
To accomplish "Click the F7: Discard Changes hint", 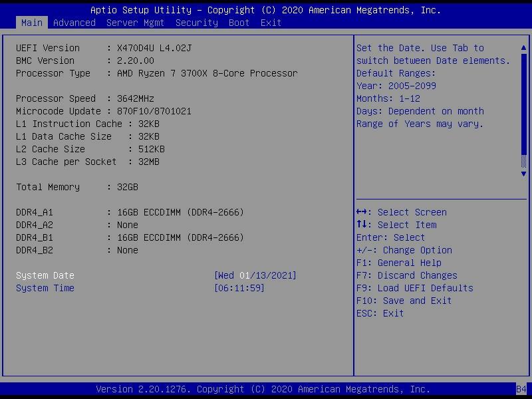I will tap(407, 275).
